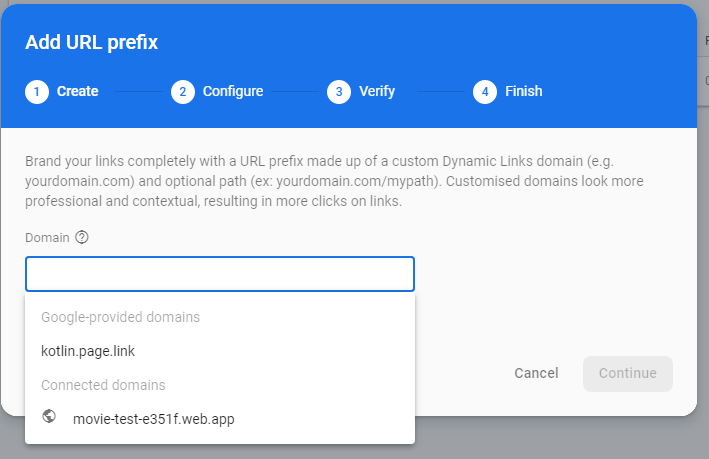Go to the Verify step label

[378, 92]
